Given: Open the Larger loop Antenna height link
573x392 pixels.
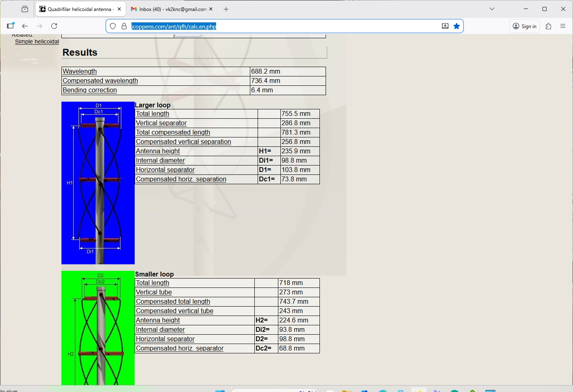Looking at the screenshot, I should (158, 151).
